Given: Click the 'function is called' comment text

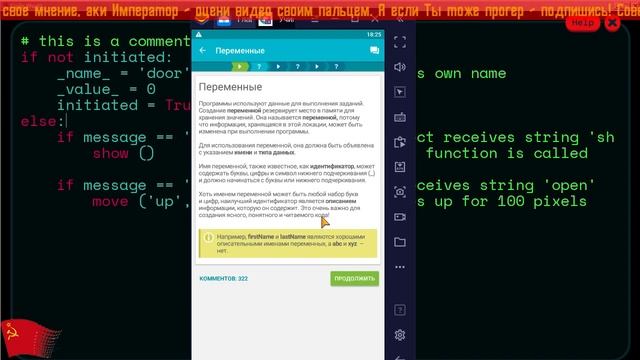Looking at the screenshot, I should pos(507,153).
